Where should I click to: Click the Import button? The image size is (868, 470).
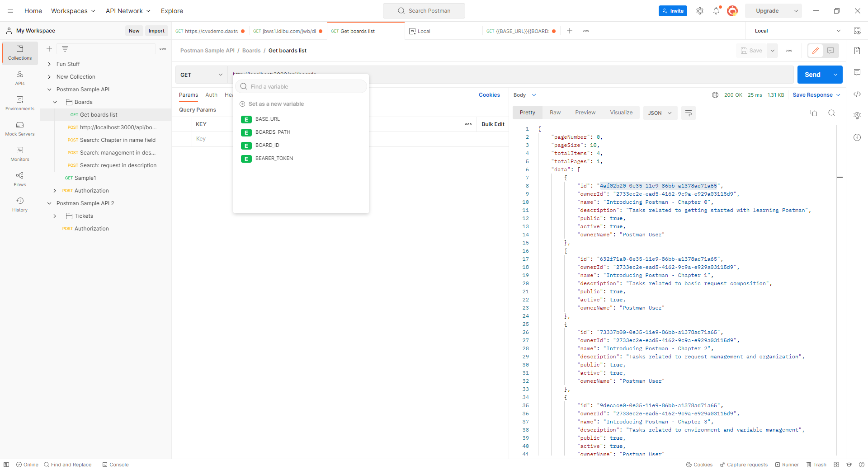(156, 31)
